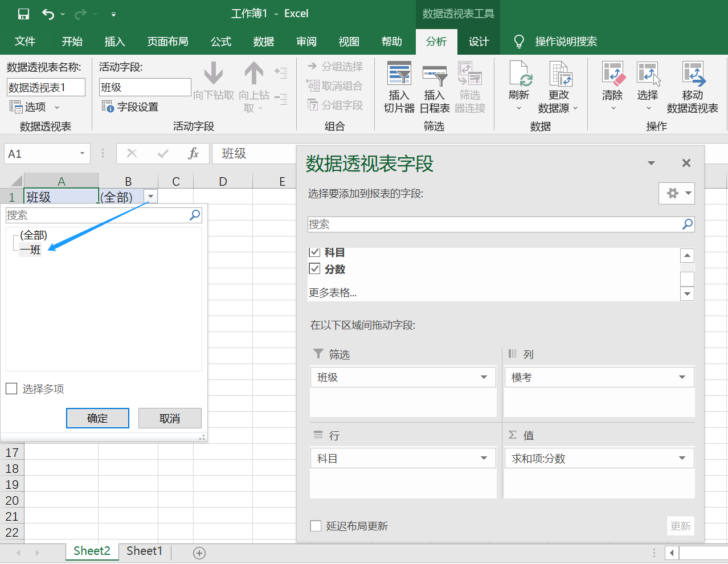Image resolution: width=728 pixels, height=564 pixels.
Task: Click the 数据透视表名称 input box
Action: (46, 87)
